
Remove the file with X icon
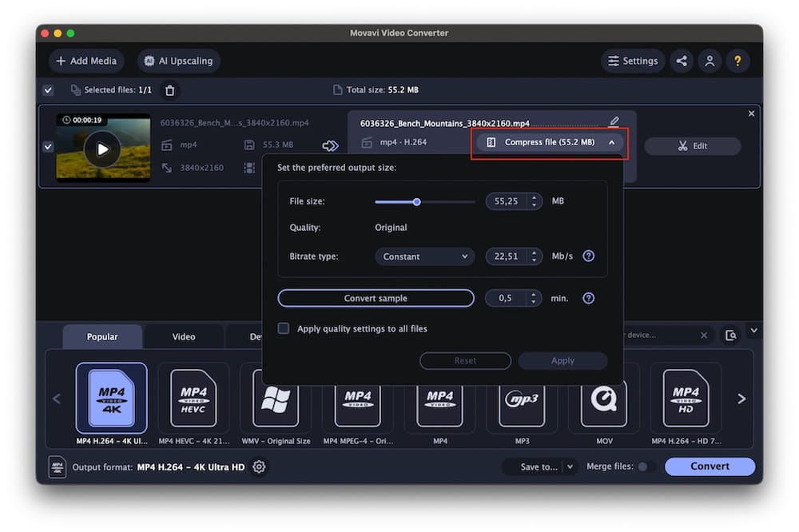pos(751,113)
